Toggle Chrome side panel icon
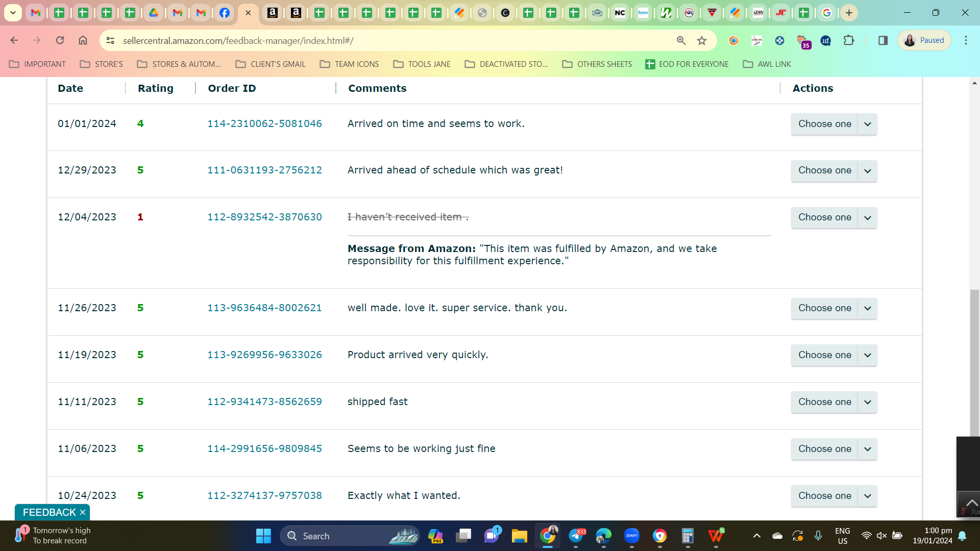The height and width of the screenshot is (551, 980). click(883, 40)
